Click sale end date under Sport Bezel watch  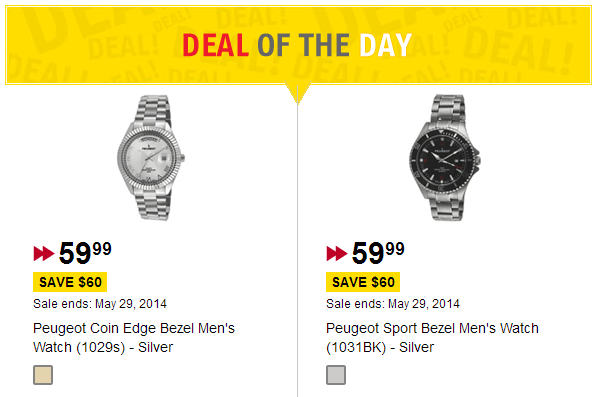click(393, 304)
